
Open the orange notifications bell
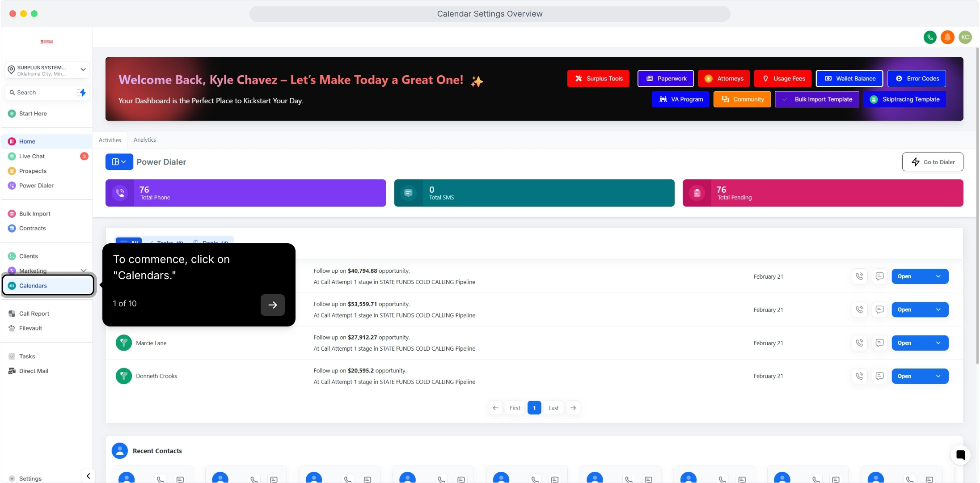coord(947,37)
